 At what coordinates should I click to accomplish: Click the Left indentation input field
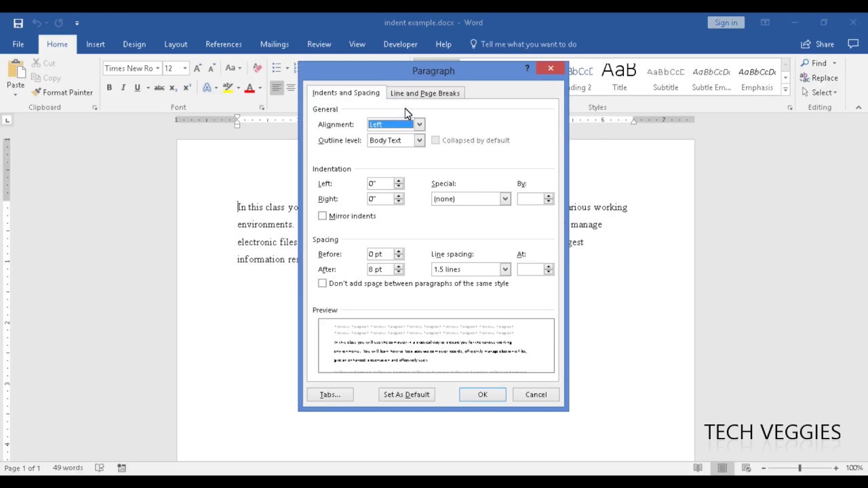380,184
